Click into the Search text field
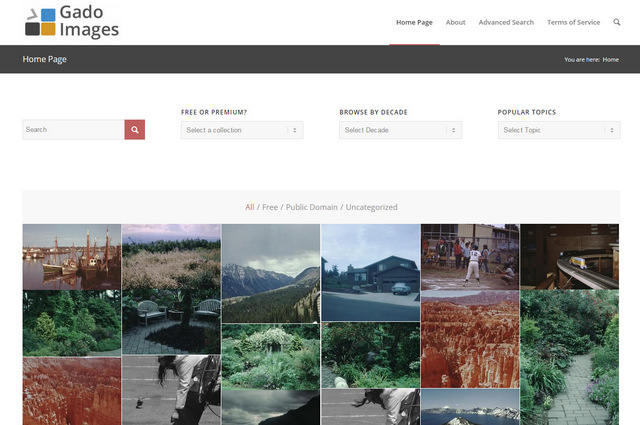The height and width of the screenshot is (425, 640). click(x=73, y=130)
